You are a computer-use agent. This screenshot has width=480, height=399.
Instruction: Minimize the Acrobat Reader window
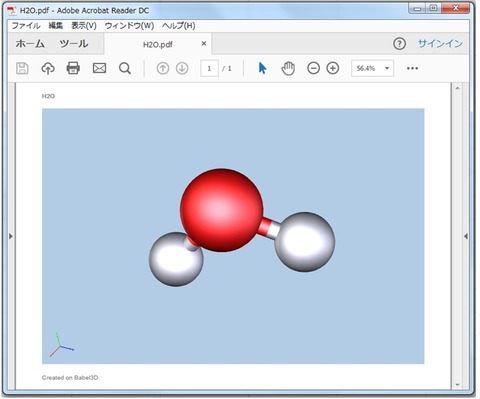tap(417, 9)
